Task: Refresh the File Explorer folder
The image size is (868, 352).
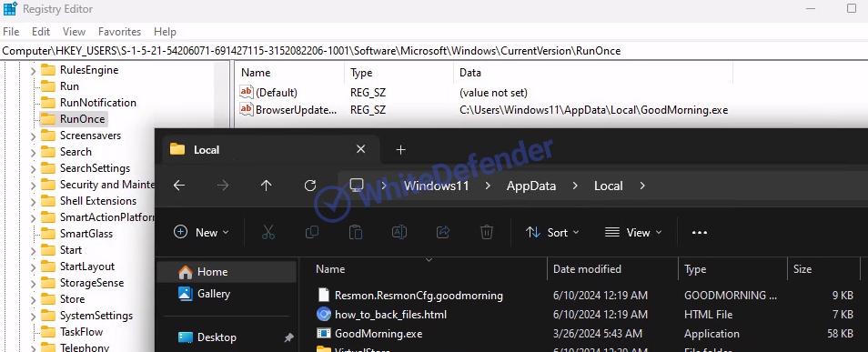Action: click(310, 186)
